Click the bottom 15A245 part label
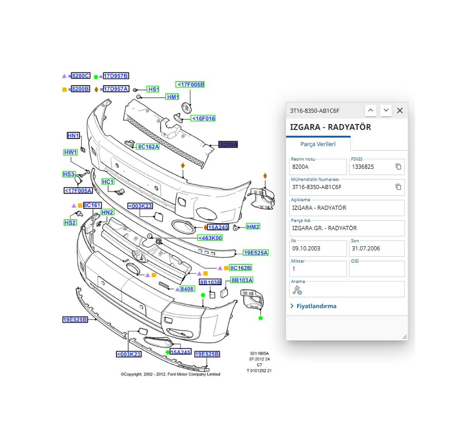The image size is (476, 448). (180, 352)
